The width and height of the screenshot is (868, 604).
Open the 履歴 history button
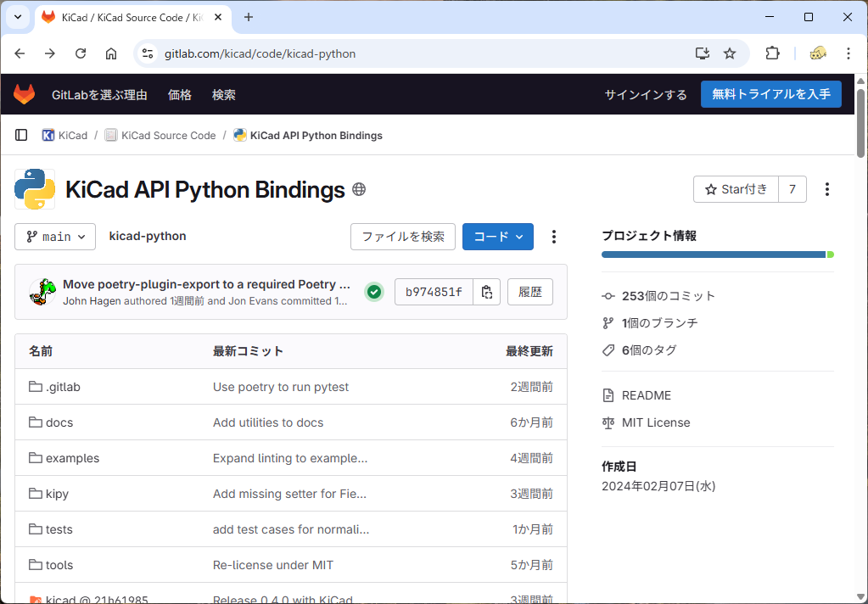(x=529, y=292)
